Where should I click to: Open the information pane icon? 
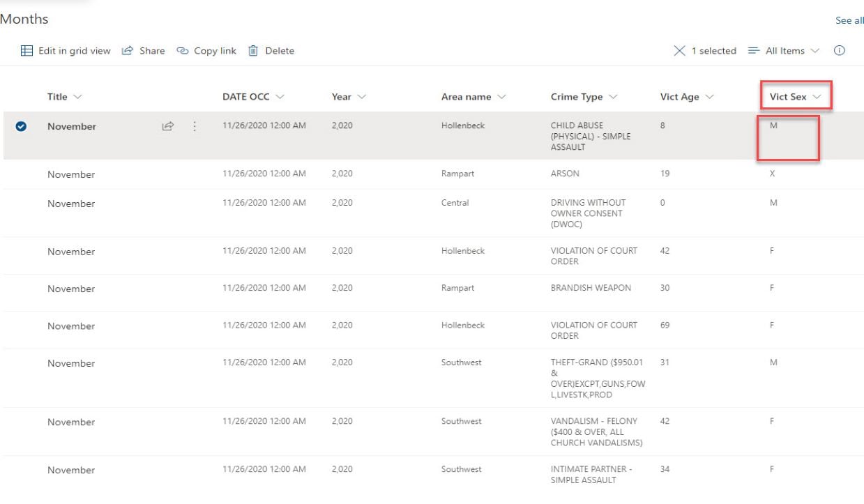point(840,51)
